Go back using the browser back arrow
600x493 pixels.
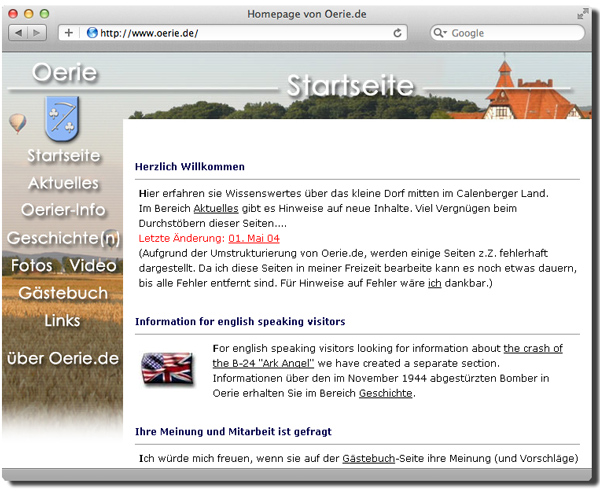pyautogui.click(x=18, y=33)
